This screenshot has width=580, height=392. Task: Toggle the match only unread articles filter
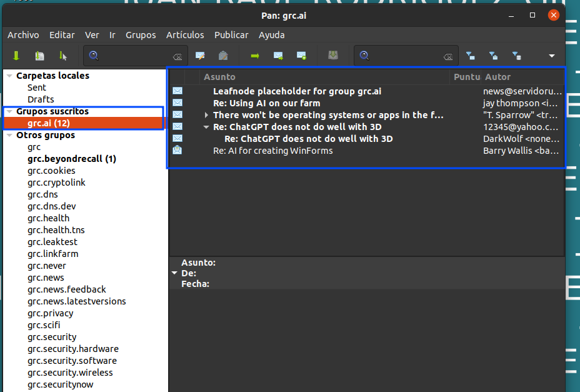coord(471,56)
